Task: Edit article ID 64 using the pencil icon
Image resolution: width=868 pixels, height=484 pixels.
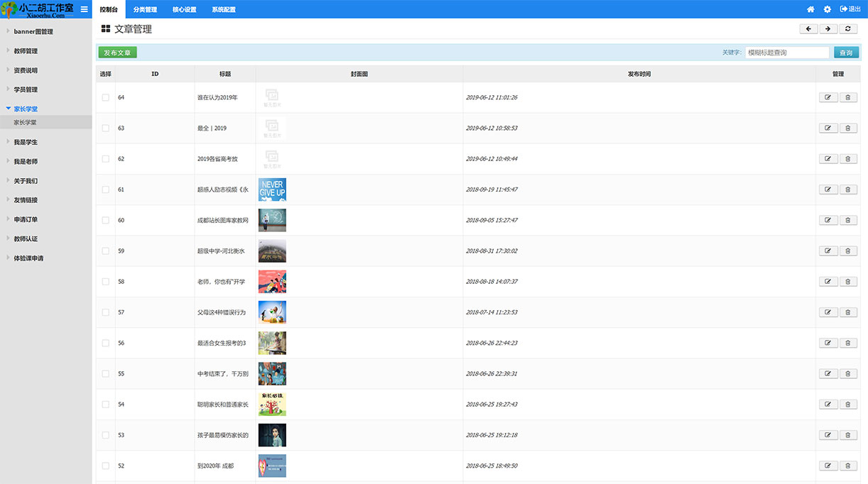Action: (x=828, y=97)
